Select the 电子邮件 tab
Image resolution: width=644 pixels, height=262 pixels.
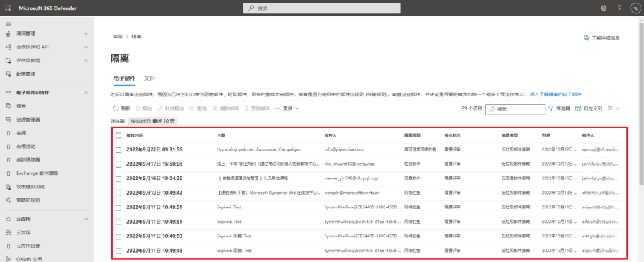pyautogui.click(x=124, y=78)
